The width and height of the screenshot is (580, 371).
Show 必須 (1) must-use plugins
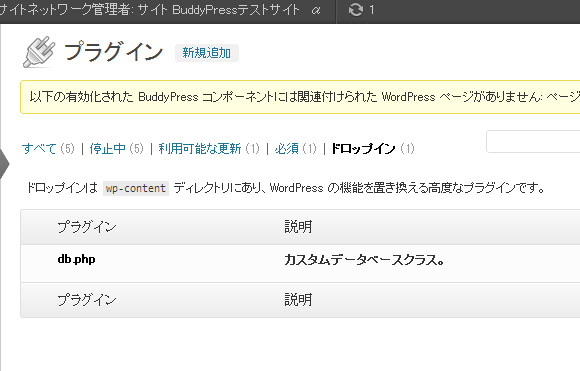296,149
